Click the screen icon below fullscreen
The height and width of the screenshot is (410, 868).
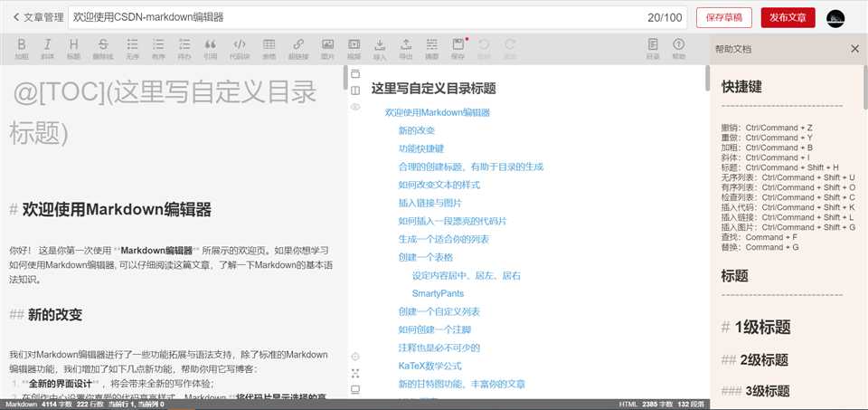point(355,390)
